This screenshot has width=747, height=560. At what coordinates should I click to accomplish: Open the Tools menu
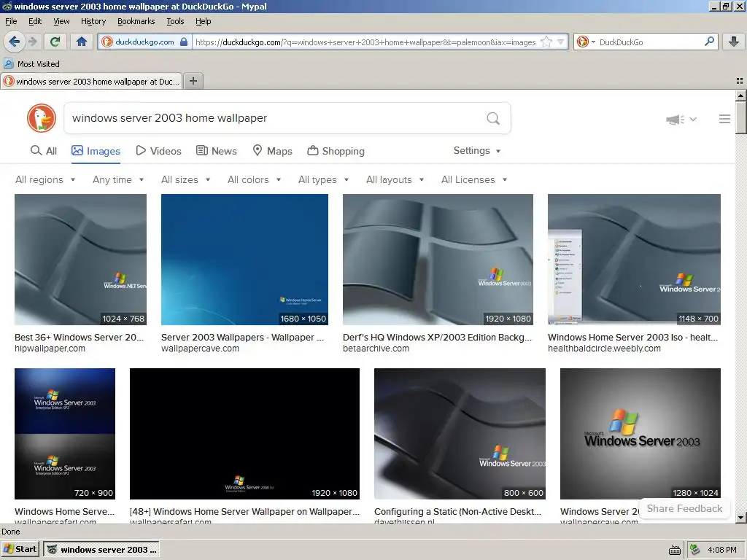pos(175,21)
